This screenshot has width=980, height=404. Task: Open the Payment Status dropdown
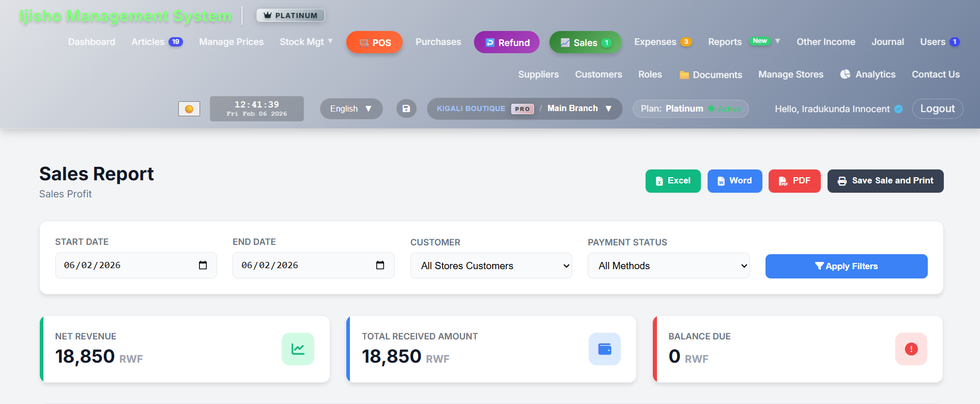[x=668, y=266]
